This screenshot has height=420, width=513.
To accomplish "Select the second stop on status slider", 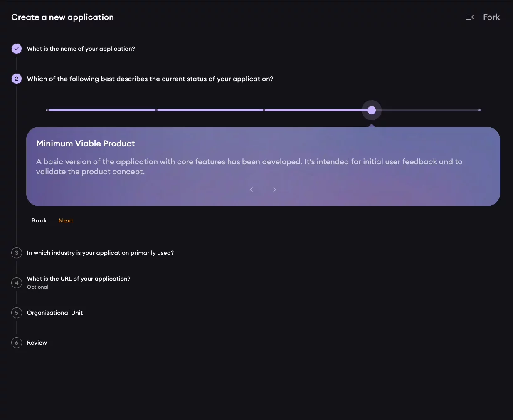I will [156, 110].
